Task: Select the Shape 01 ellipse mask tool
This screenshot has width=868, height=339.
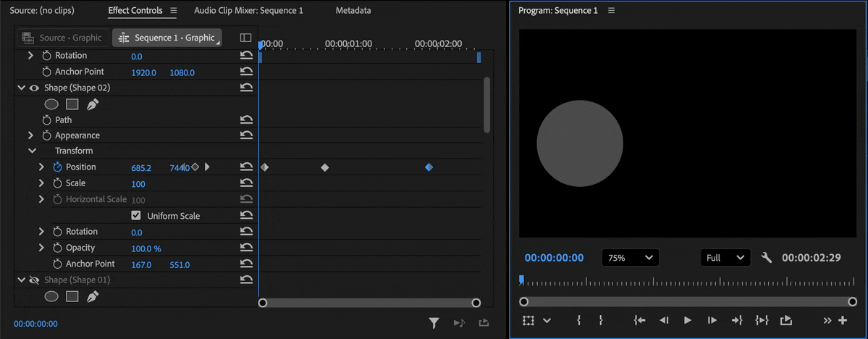Action: click(x=51, y=296)
